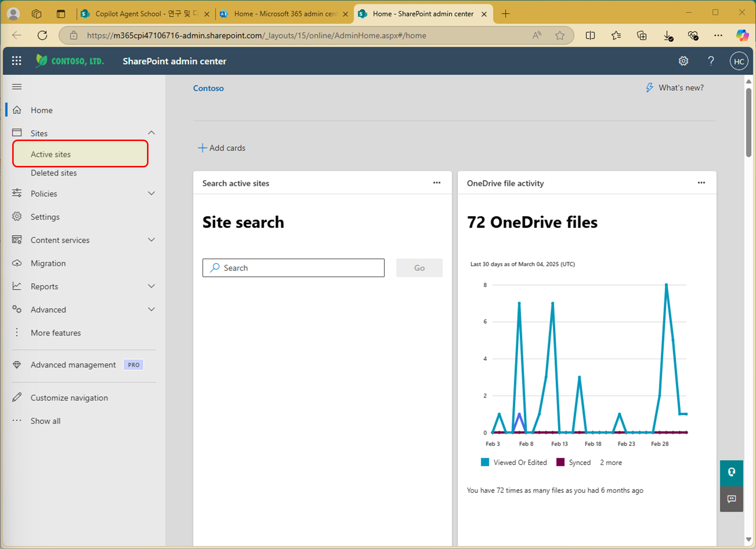
Task: Open browser favorites list icon
Action: (616, 35)
